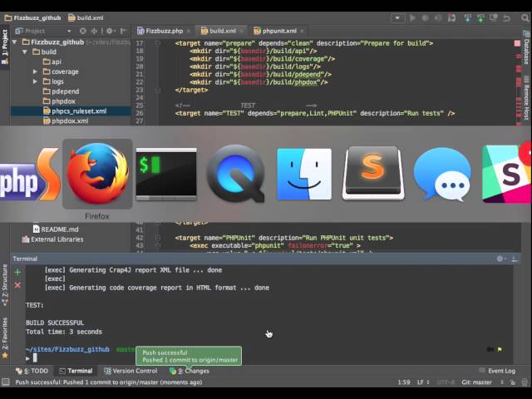Select the phpdox folder in tree
Image resolution: width=532 pixels, height=399 pixels.
pos(59,101)
